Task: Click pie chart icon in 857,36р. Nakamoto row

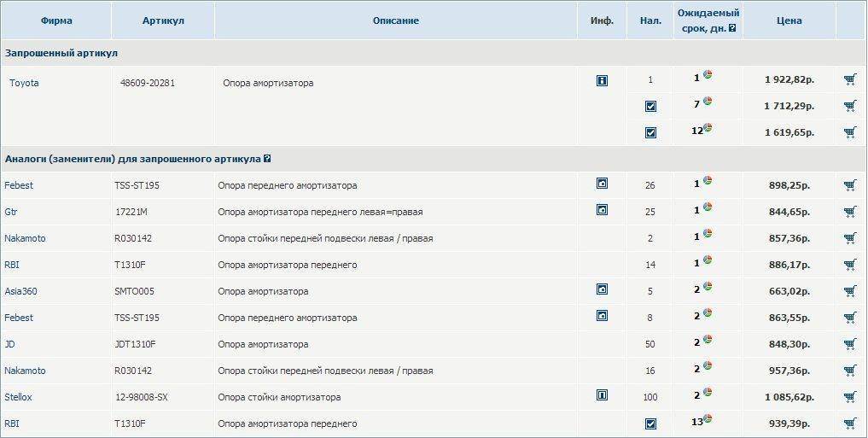Action: 708,234
